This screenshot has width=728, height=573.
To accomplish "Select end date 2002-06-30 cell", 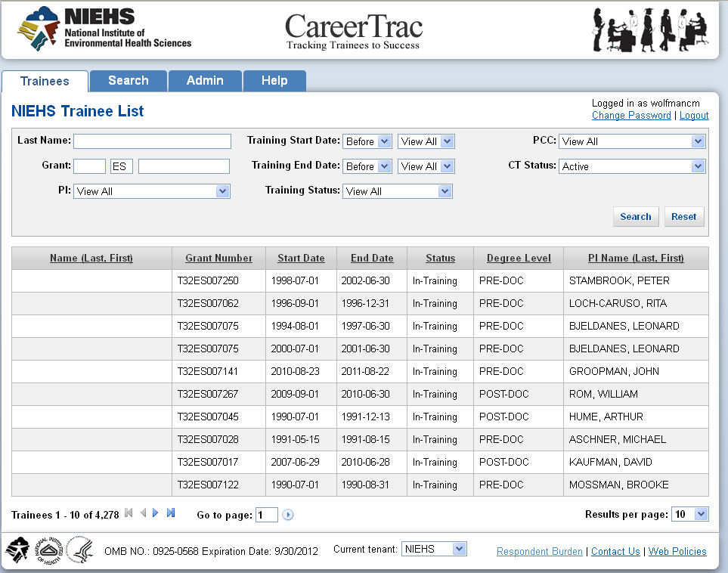I will [372, 281].
